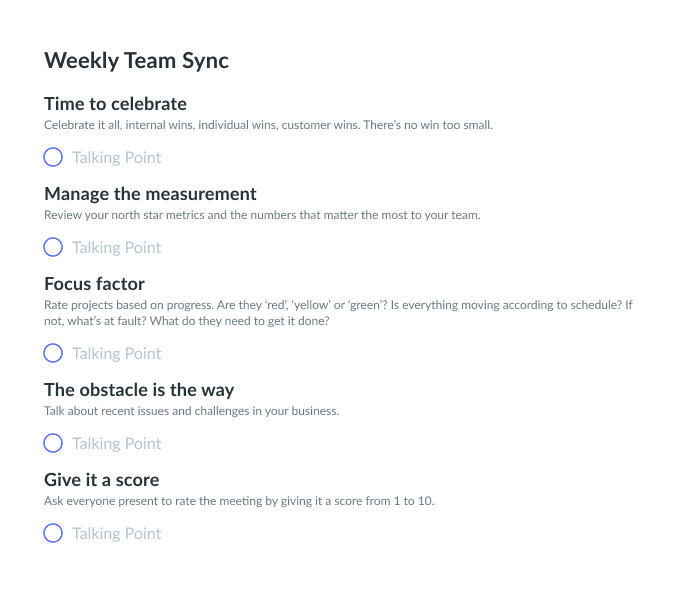Select the Give it a score heading
Screen dimensions: 684x592
(102, 480)
